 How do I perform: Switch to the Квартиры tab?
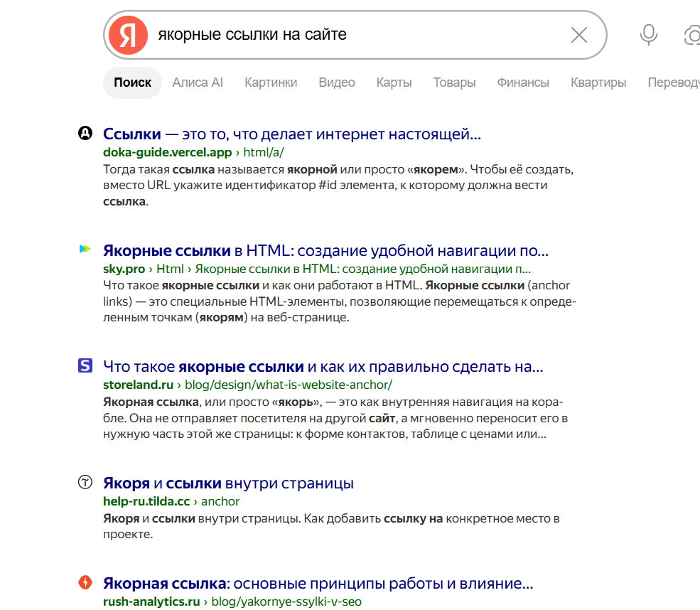(598, 82)
